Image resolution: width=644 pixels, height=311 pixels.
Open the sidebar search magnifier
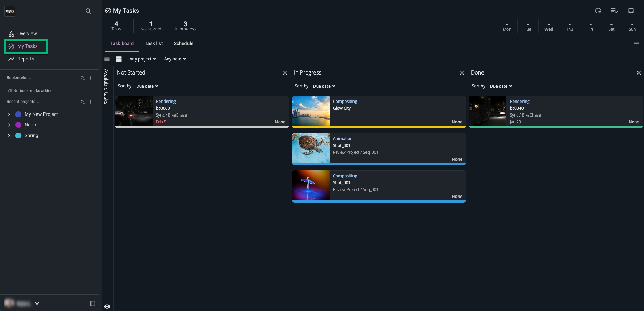(88, 11)
